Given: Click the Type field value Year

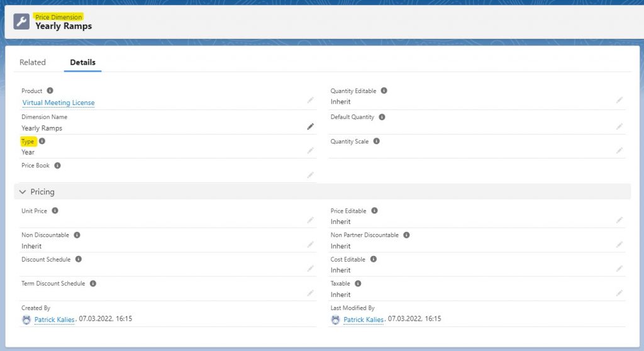Looking at the screenshot, I should click(28, 152).
